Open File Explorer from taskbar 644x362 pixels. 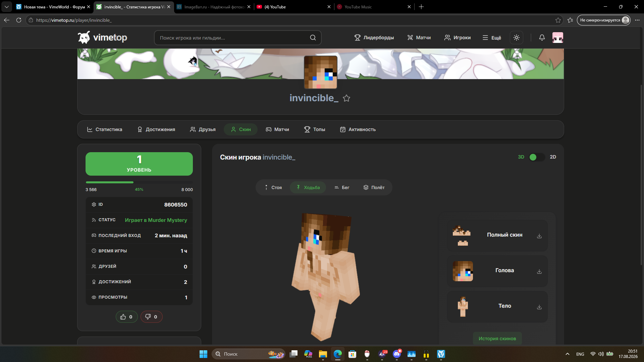323,354
